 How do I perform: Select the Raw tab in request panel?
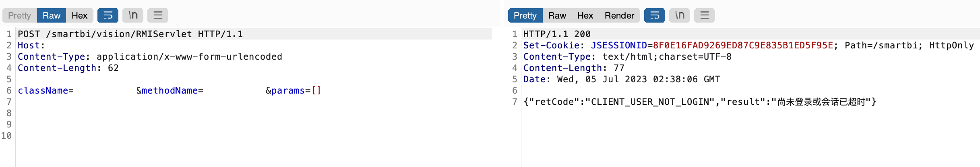pyautogui.click(x=52, y=15)
